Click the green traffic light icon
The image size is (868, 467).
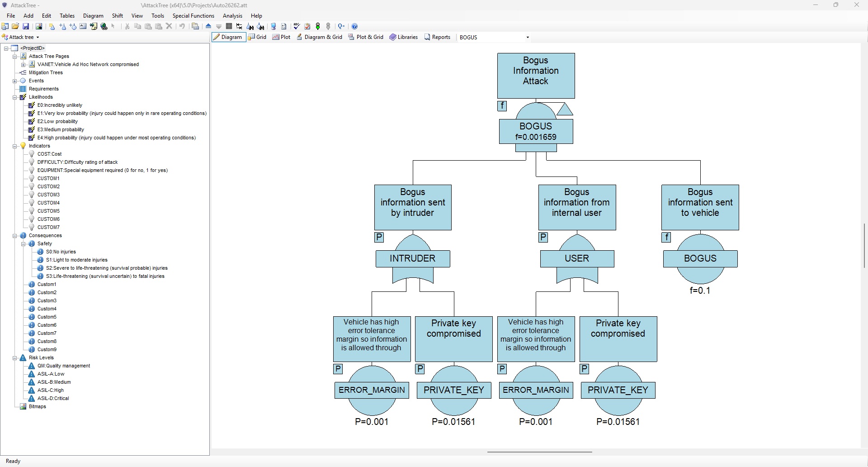click(318, 26)
